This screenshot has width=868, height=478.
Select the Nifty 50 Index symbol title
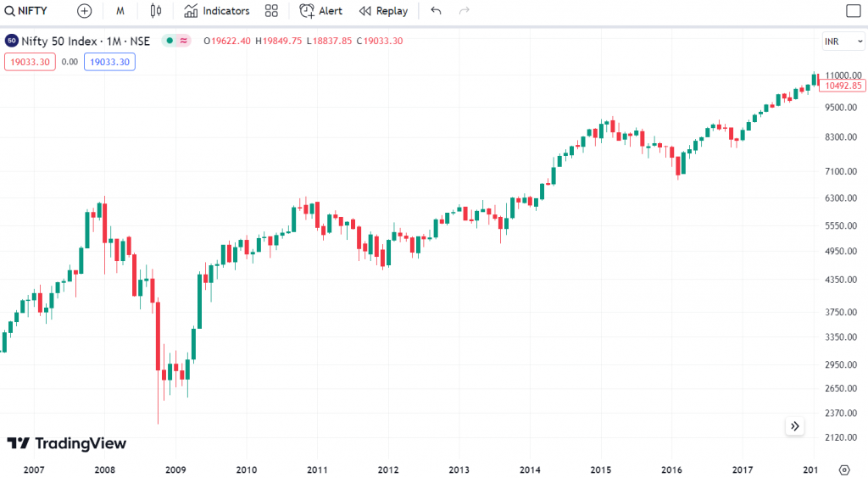point(86,41)
